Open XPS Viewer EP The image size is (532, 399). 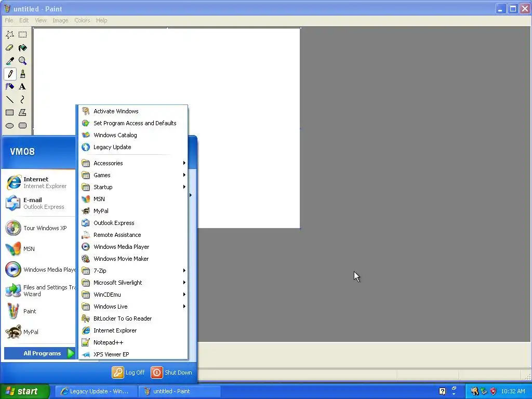click(134, 354)
